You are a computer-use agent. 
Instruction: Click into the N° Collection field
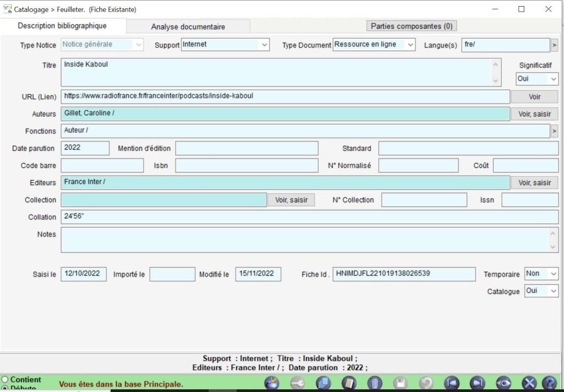pyautogui.click(x=424, y=200)
